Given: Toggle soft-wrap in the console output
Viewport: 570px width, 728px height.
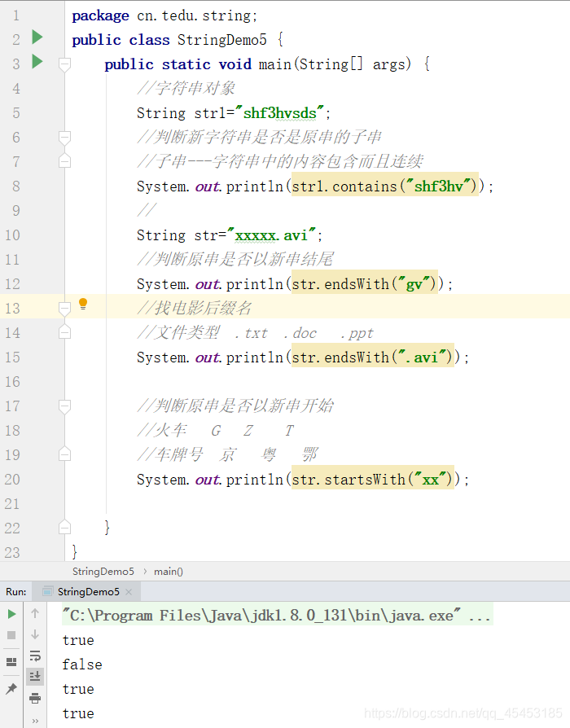Looking at the screenshot, I should (x=35, y=656).
